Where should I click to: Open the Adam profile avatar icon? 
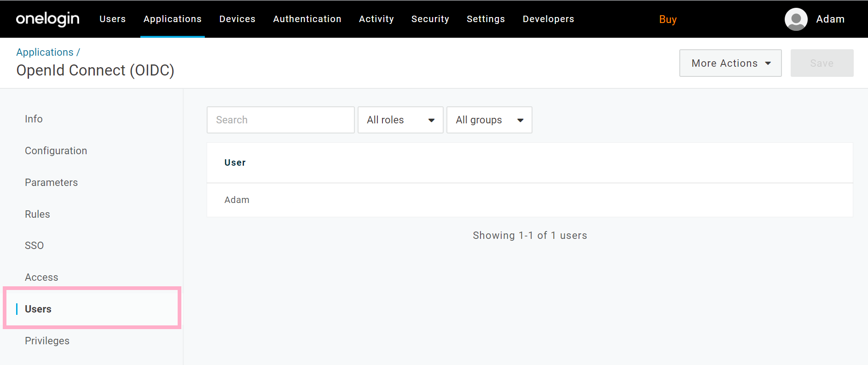796,19
